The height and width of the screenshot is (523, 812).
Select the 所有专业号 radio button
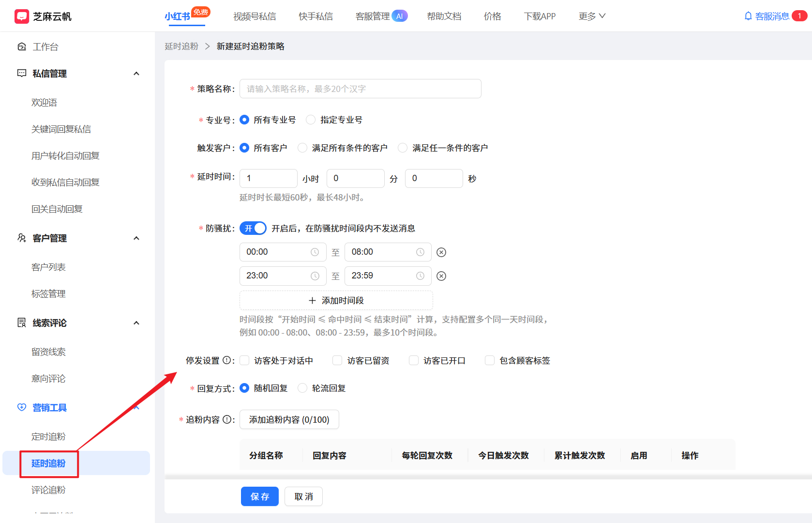pos(244,120)
